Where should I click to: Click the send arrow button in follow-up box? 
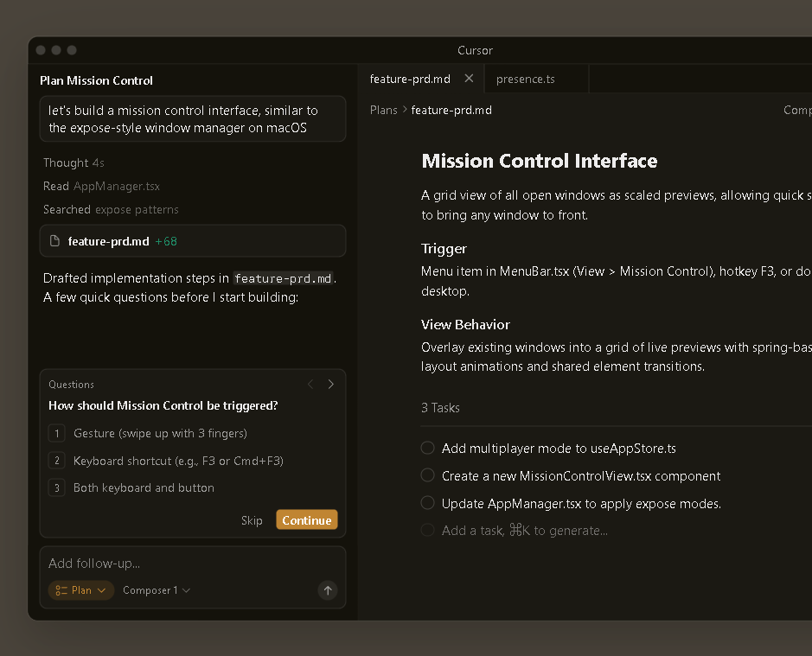click(x=327, y=590)
